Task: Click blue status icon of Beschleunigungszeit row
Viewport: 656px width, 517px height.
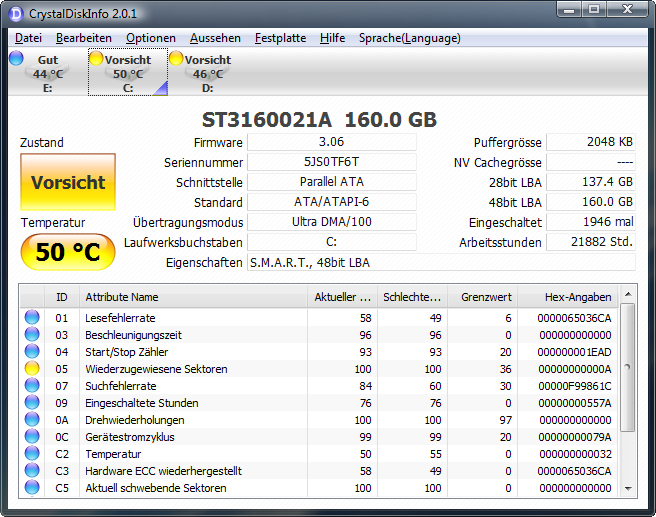Action: point(32,334)
